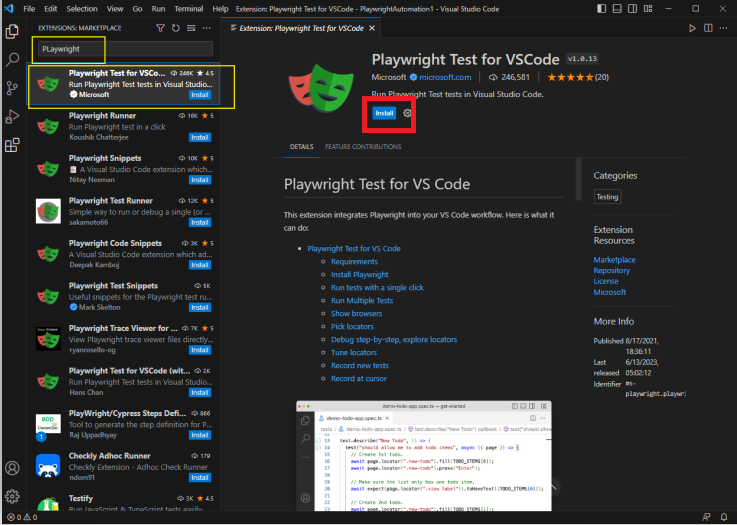Open the Selection menu
Image resolution: width=737 pixels, height=525 pixels.
click(82, 9)
